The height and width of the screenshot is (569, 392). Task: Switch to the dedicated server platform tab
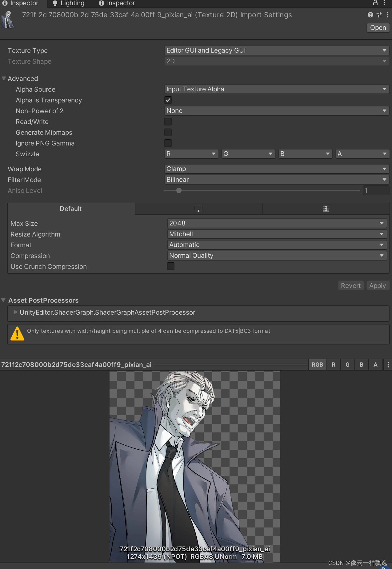326,209
